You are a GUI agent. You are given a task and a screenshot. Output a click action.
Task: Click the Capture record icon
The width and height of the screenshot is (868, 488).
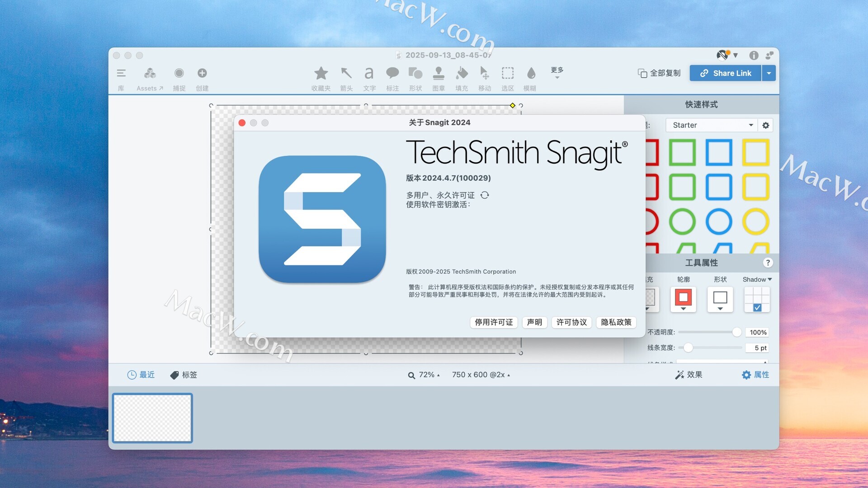point(179,73)
